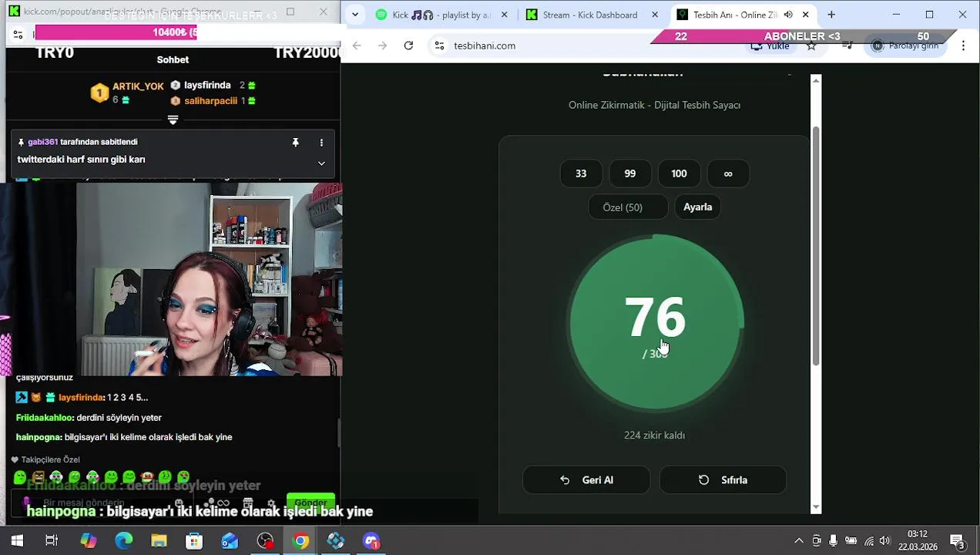The height and width of the screenshot is (555, 980).
Task: Open saliharpacii in gifter leaderboard
Action: [x=210, y=101]
